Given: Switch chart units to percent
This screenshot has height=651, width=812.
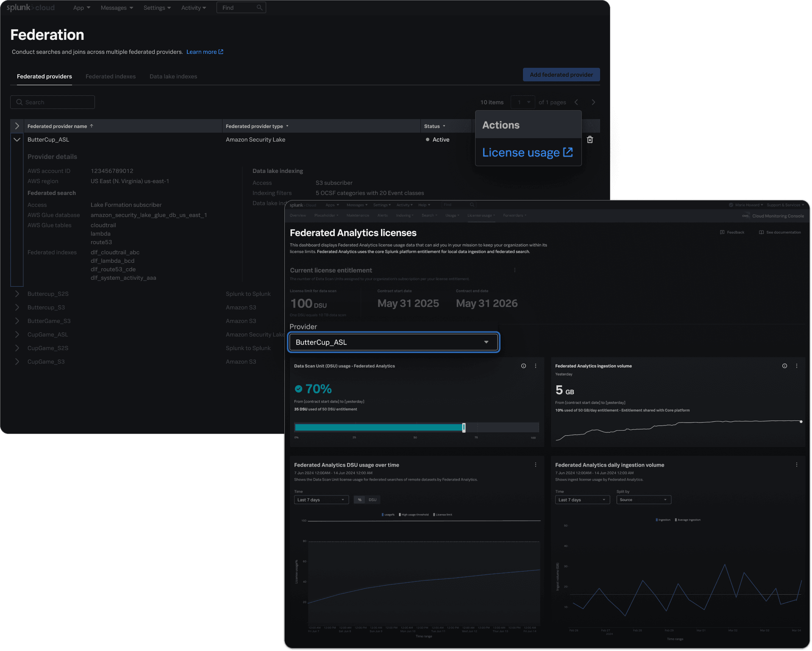Looking at the screenshot, I should [x=359, y=500].
